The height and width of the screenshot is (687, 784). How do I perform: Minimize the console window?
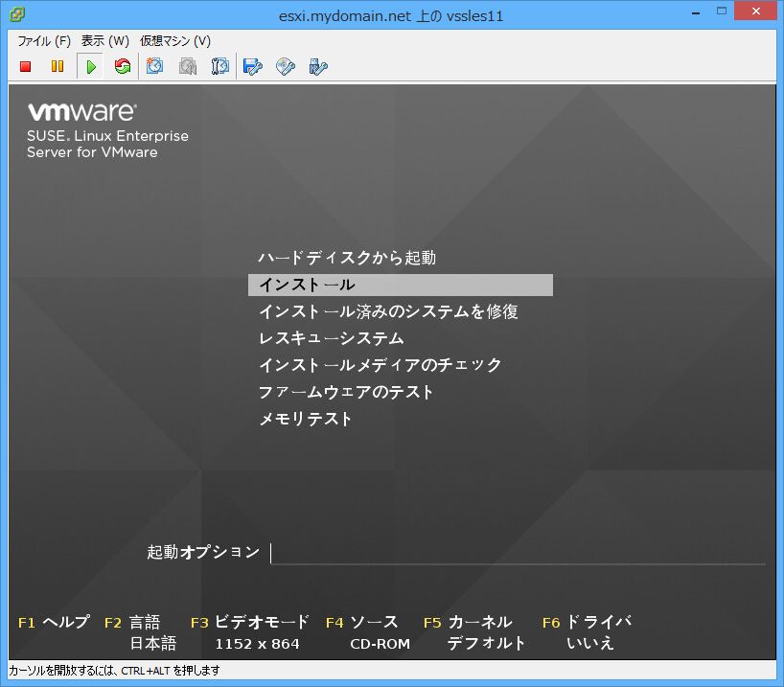(x=696, y=12)
